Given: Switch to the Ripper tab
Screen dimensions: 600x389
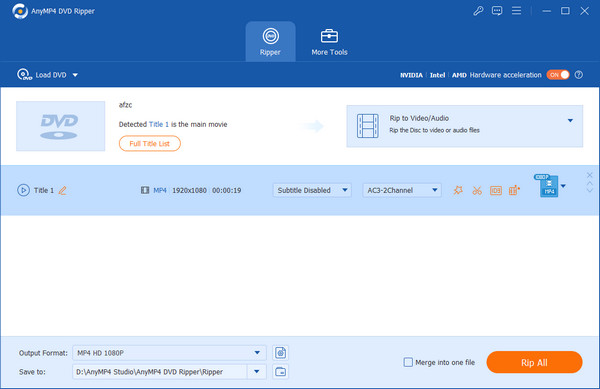Looking at the screenshot, I should pos(271,42).
